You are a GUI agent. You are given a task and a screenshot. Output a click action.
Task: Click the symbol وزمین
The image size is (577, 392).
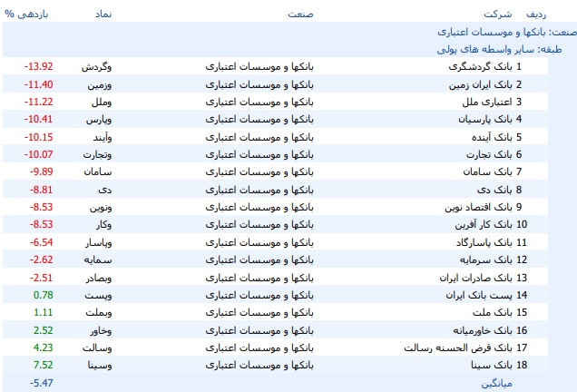(100, 85)
